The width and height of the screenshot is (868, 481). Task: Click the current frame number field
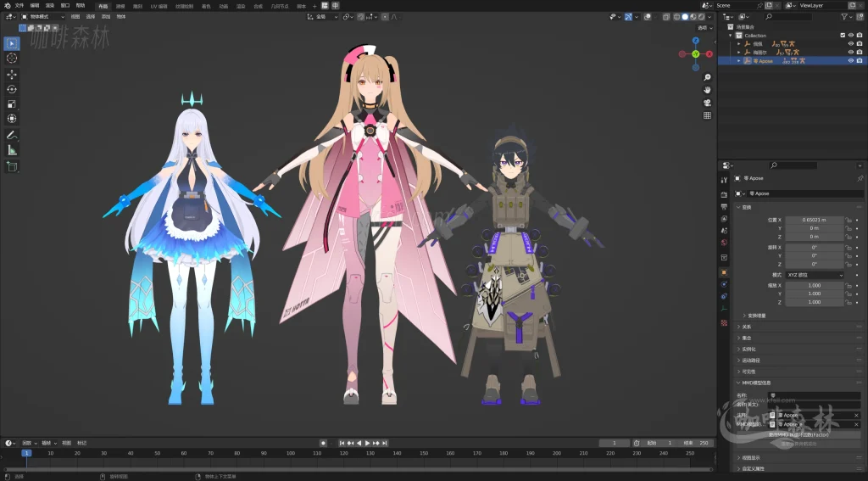[615, 444]
